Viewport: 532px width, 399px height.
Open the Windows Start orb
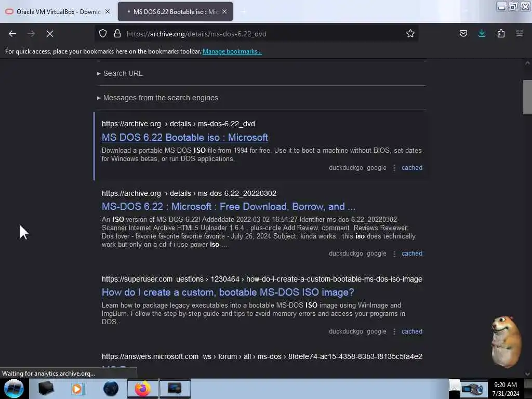14,389
